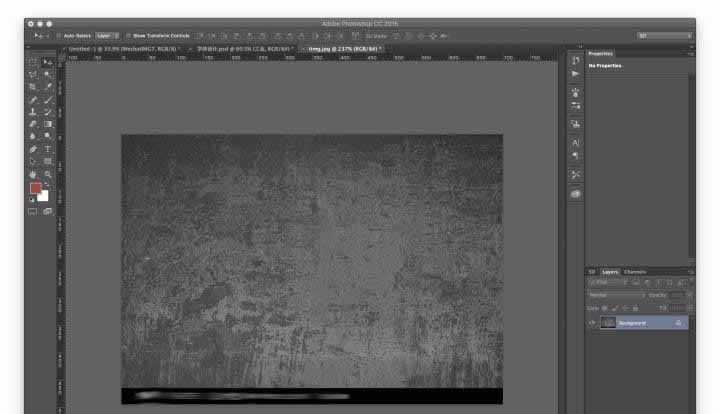Click the lock icon on Background layer
720x414 pixels.
(x=679, y=323)
